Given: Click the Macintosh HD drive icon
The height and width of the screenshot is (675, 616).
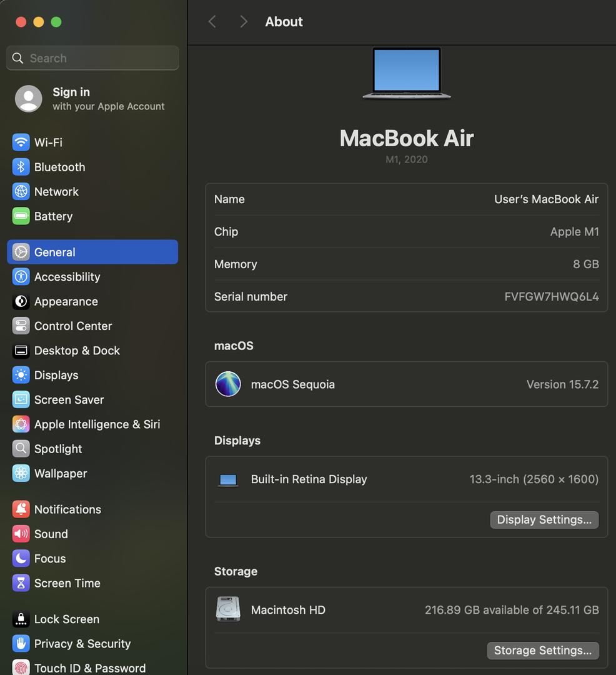Looking at the screenshot, I should [228, 609].
